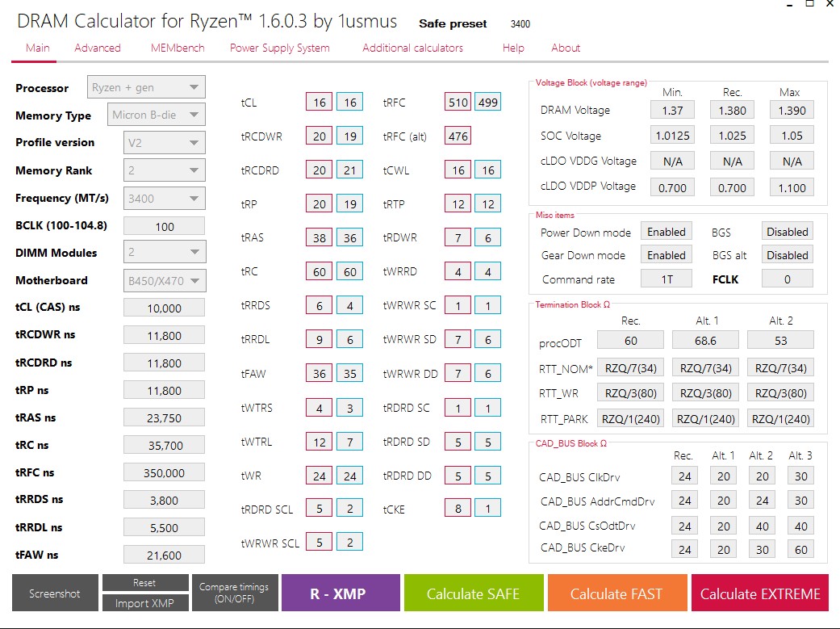Toggle Power Down mode off
The height and width of the screenshot is (629, 840).
[x=666, y=231]
